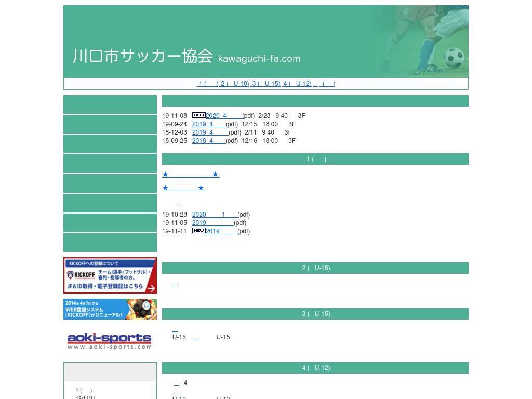Open the 19-10-28 2020 PDF link

pyautogui.click(x=215, y=215)
